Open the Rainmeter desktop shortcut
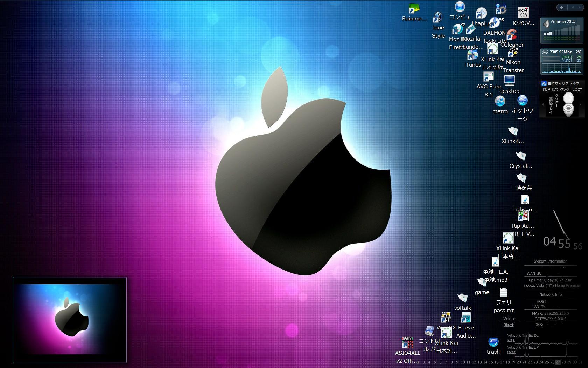 [414, 9]
